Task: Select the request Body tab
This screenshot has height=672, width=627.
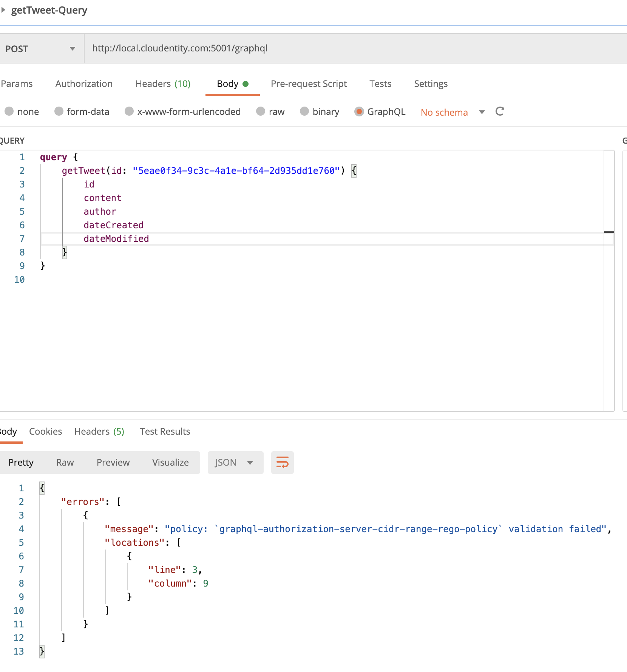Action: tap(232, 84)
